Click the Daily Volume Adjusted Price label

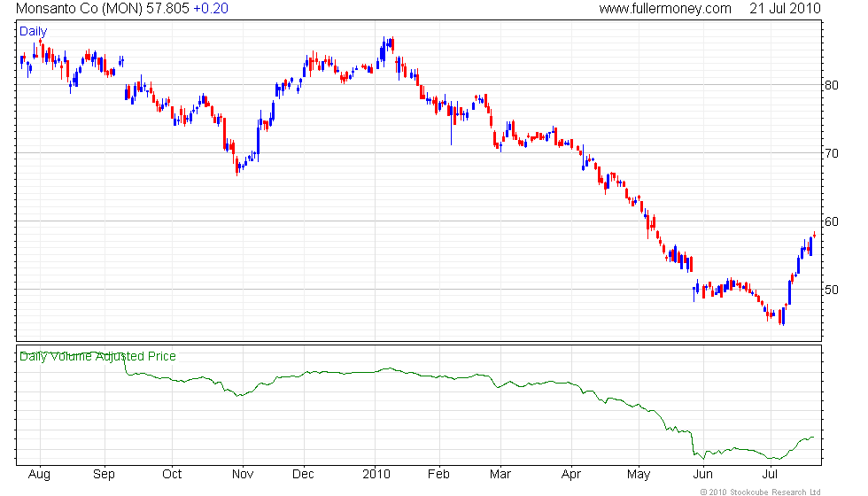pyautogui.click(x=97, y=356)
